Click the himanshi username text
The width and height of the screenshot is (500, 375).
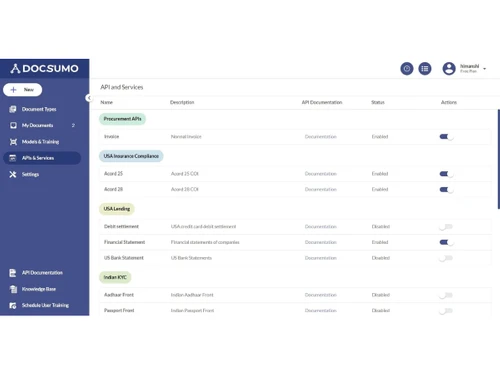pos(469,66)
